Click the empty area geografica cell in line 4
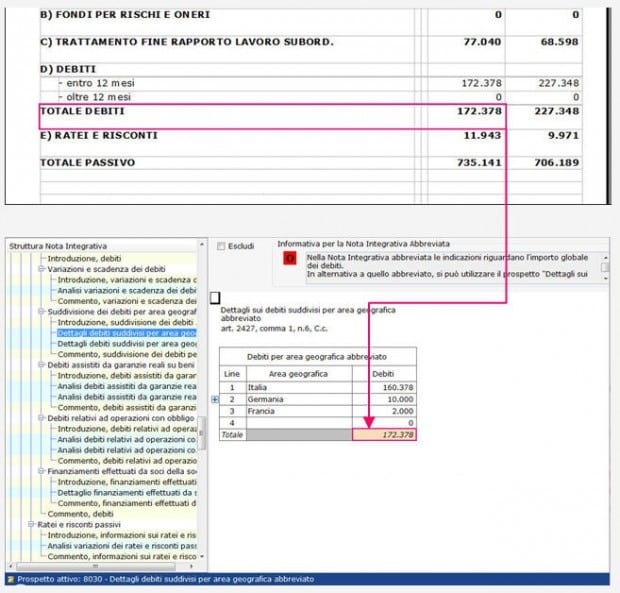 coord(299,423)
